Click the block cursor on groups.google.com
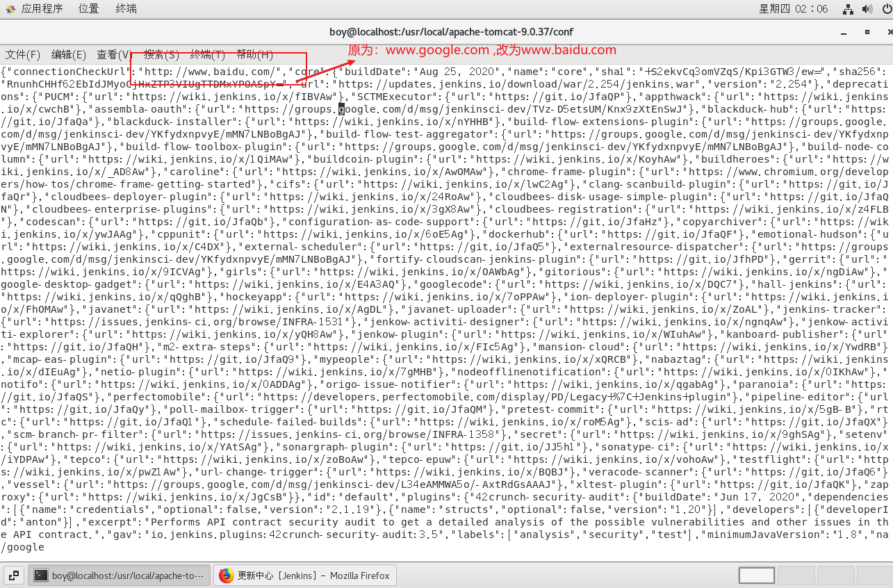893x588 pixels. 341,109
